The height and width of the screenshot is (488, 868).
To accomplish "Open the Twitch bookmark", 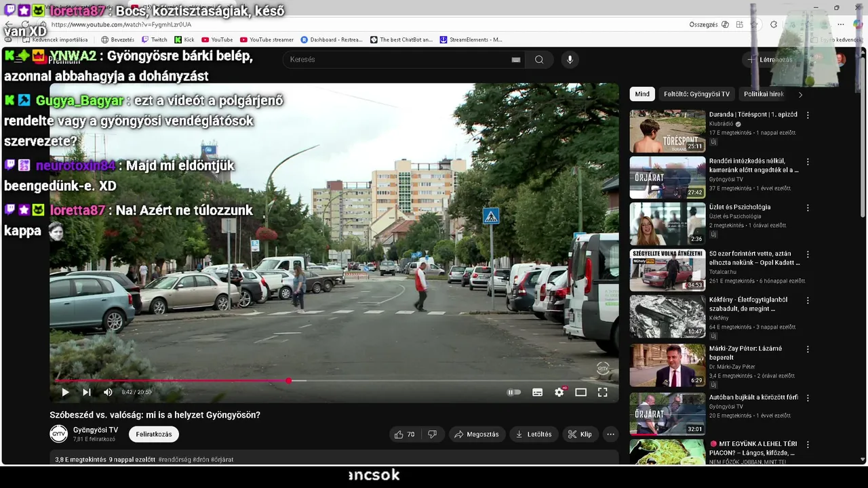I will point(155,40).
